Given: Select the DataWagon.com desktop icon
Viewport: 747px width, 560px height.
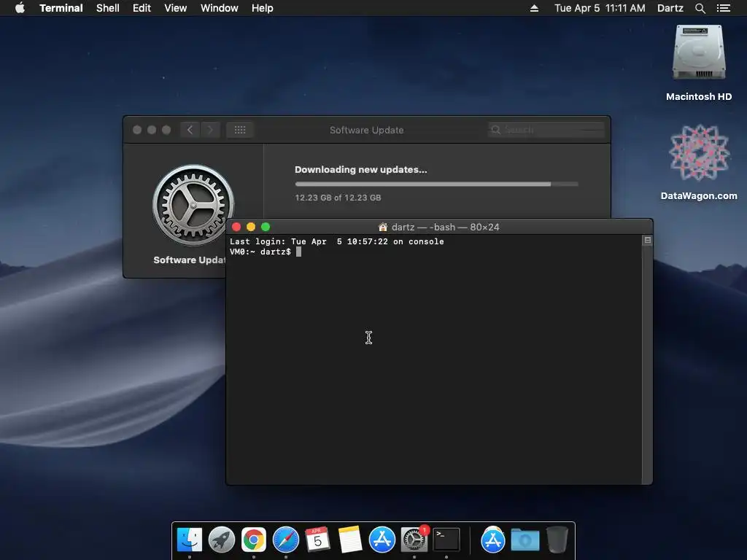Looking at the screenshot, I should 699,152.
